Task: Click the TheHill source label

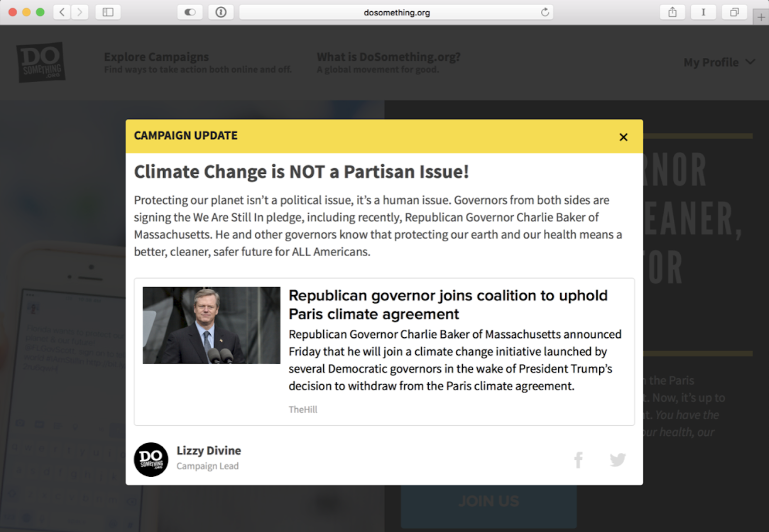Action: point(303,409)
